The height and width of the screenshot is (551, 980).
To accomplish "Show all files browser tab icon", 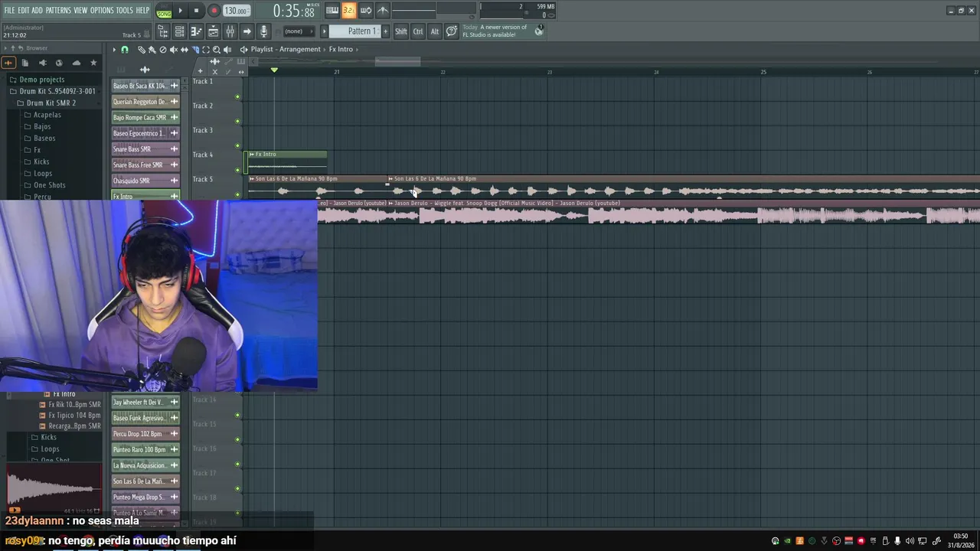I will point(25,63).
